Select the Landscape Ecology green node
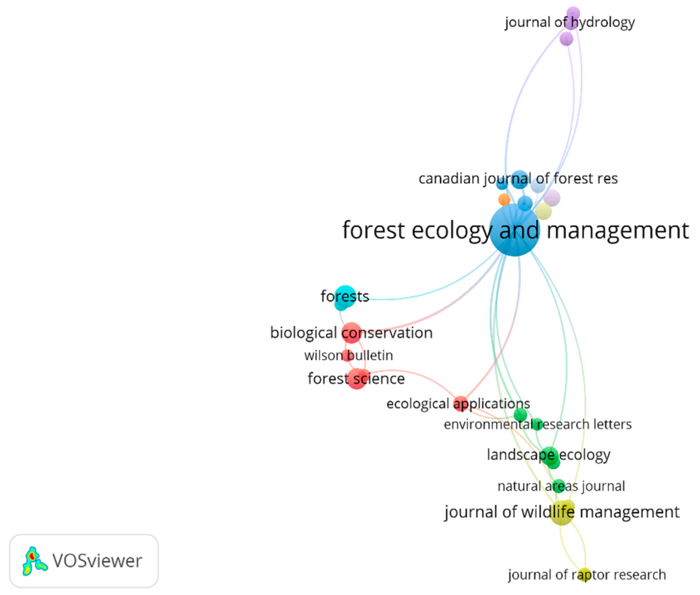This screenshot has height=595, width=700. (x=549, y=455)
